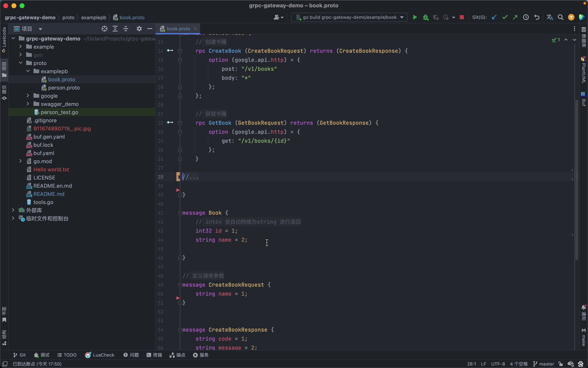Screen dimensions: 588x368
Task: Open person.proto in project tree
Action: click(x=64, y=88)
